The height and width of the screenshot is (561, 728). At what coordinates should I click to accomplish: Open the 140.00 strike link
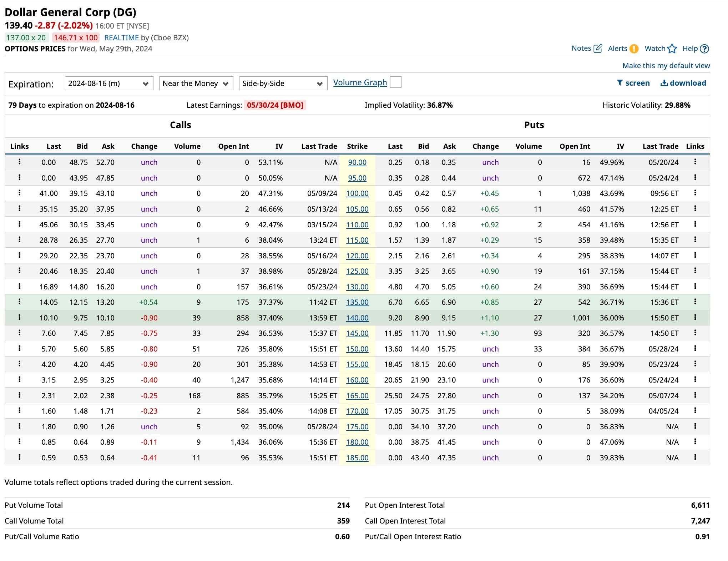357,318
